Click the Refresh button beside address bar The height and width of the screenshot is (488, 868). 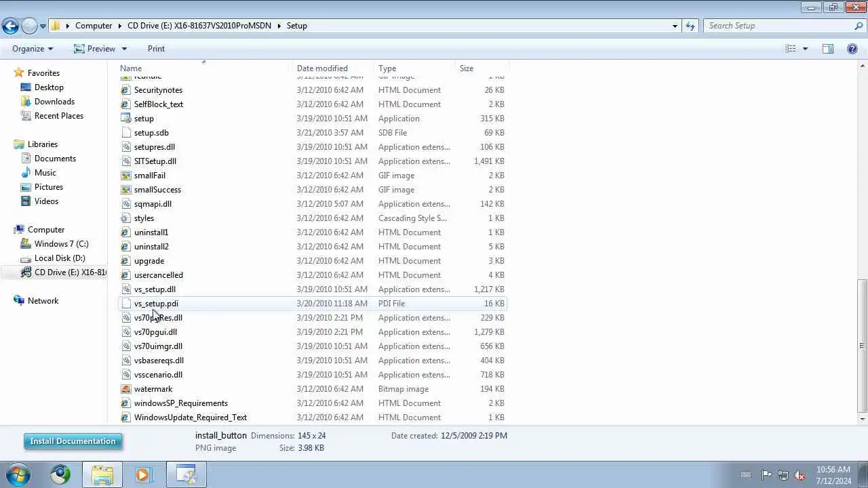click(x=690, y=26)
